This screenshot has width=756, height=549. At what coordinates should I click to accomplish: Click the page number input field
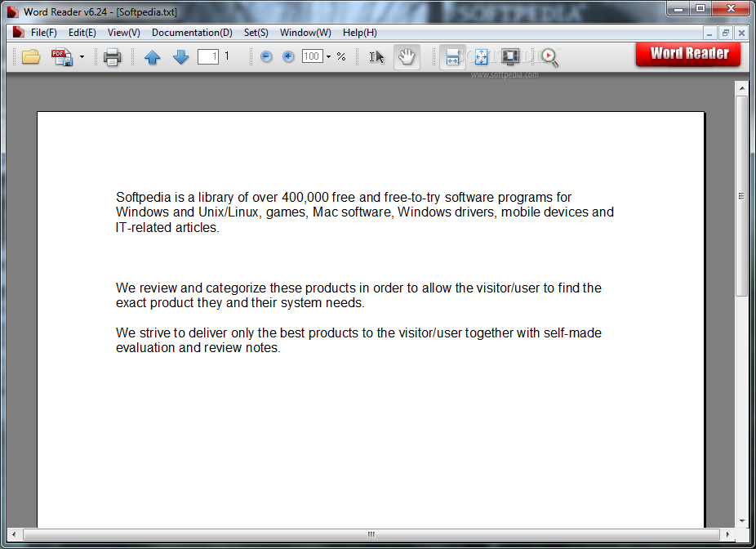(208, 57)
